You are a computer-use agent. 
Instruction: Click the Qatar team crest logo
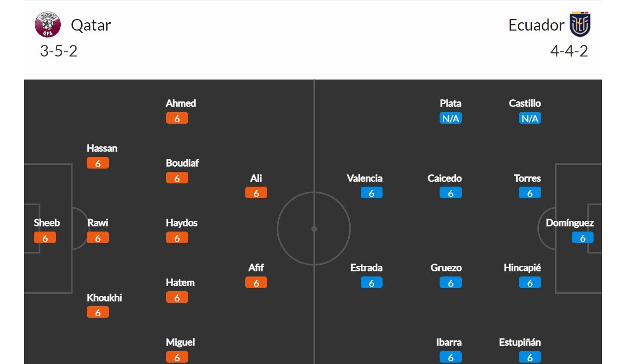[x=48, y=25]
